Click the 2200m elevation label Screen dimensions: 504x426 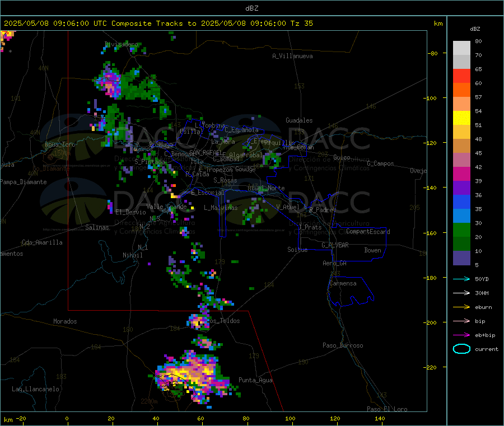[149, 401]
